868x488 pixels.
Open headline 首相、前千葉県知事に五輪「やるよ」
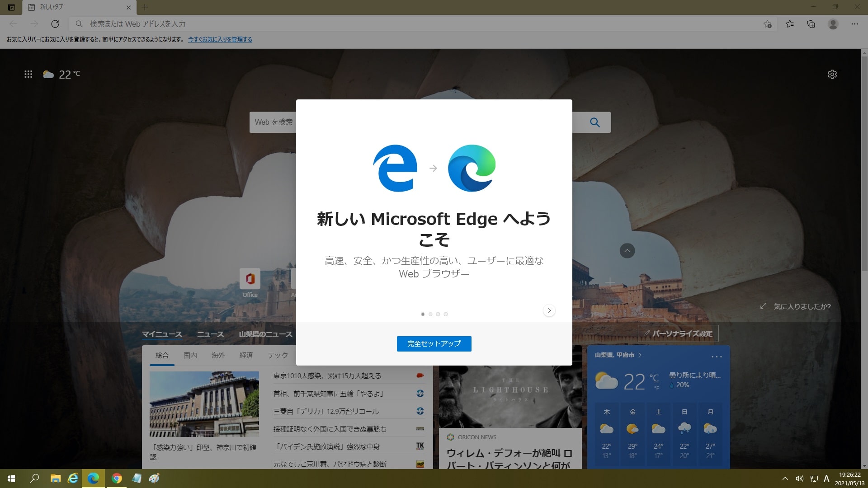tap(329, 394)
